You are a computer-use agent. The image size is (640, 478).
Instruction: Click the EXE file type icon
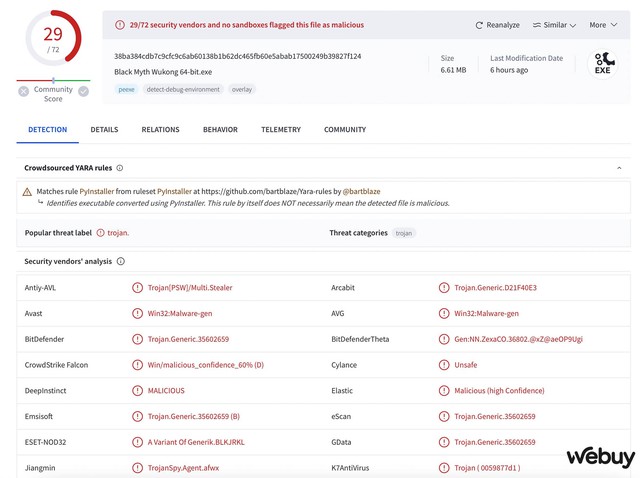tap(603, 64)
